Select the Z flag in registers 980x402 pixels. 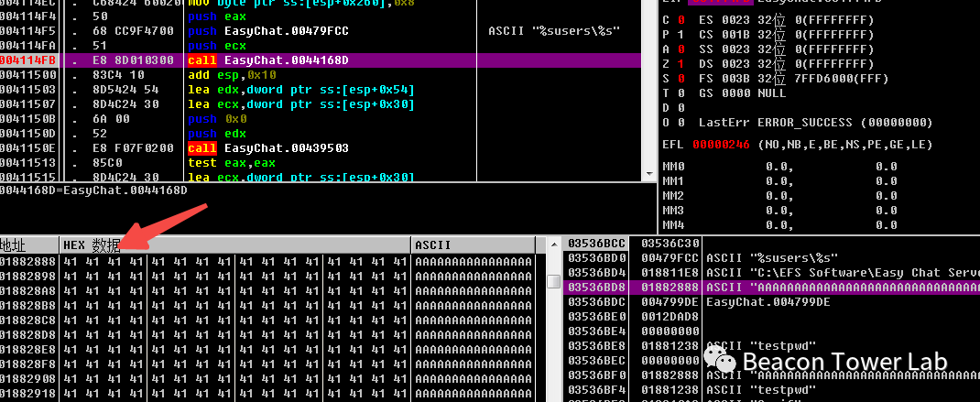pos(676,64)
